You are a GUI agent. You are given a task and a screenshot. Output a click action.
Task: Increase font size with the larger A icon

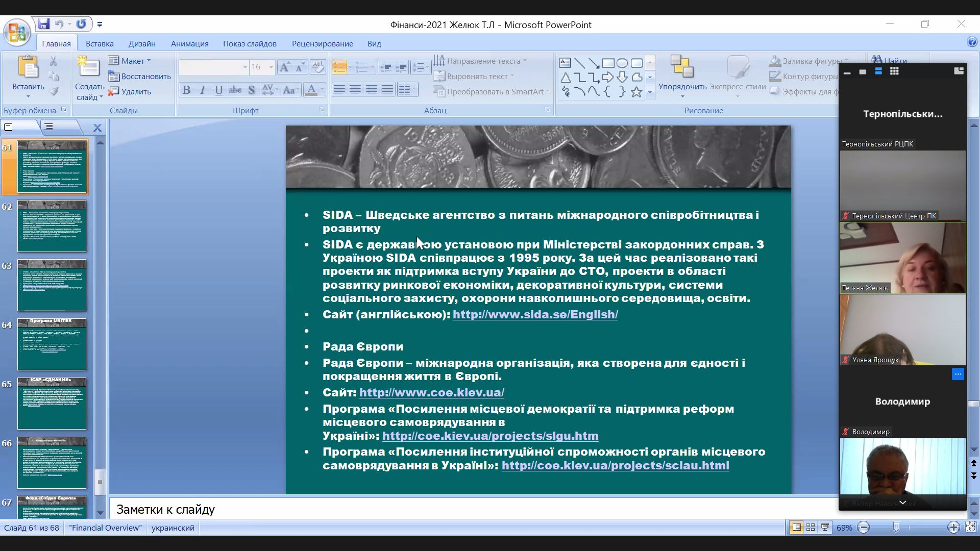point(285,67)
